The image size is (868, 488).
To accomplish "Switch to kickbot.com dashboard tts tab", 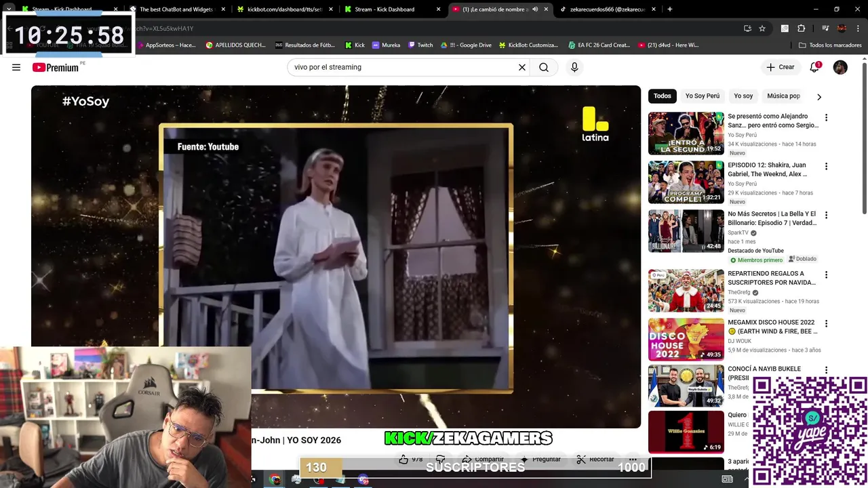I will (x=284, y=9).
